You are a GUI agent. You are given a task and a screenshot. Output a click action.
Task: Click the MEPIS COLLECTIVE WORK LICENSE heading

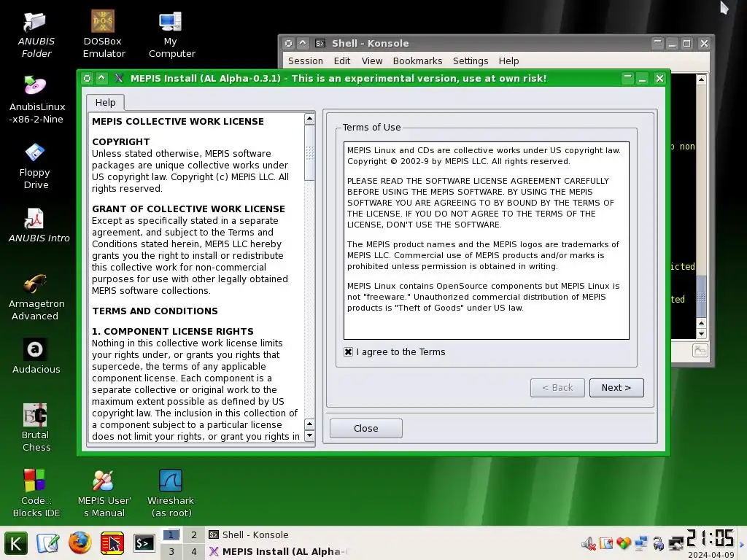(178, 122)
